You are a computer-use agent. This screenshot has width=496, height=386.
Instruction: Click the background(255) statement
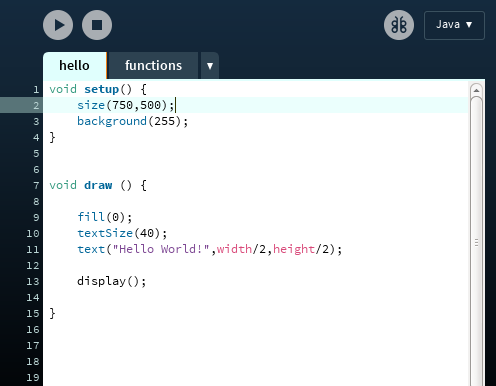coord(133,121)
